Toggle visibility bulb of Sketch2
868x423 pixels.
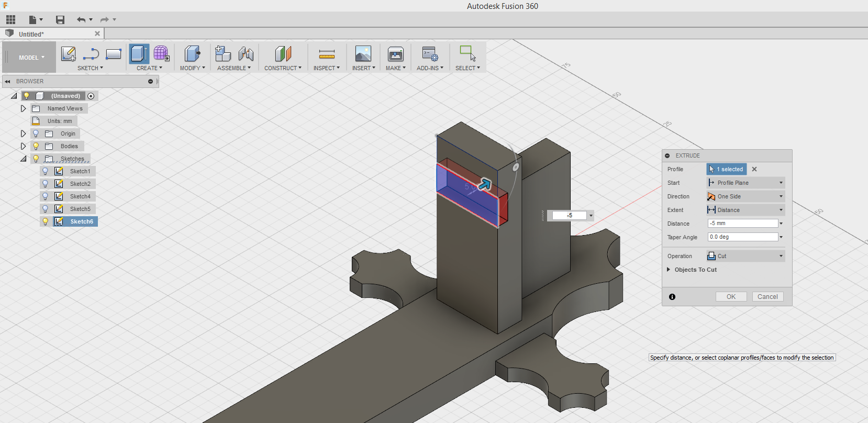(x=45, y=184)
